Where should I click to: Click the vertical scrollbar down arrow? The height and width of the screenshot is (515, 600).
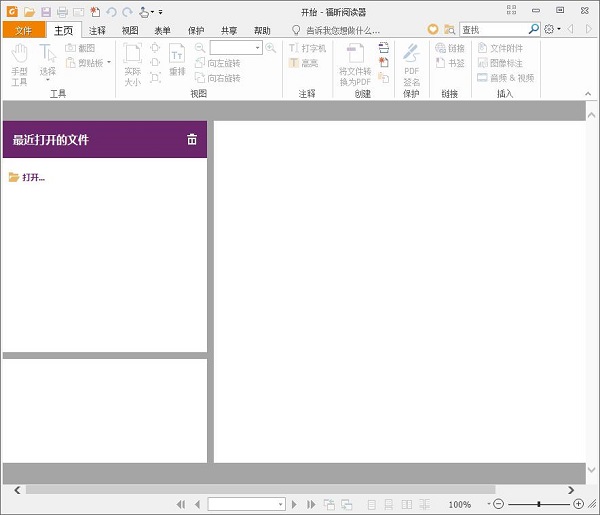click(591, 469)
